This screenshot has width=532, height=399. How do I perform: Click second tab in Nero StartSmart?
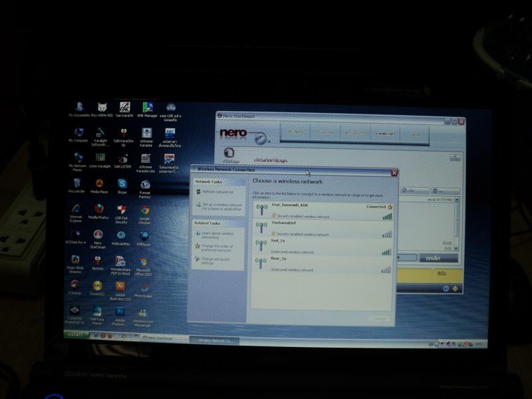tap(325, 132)
